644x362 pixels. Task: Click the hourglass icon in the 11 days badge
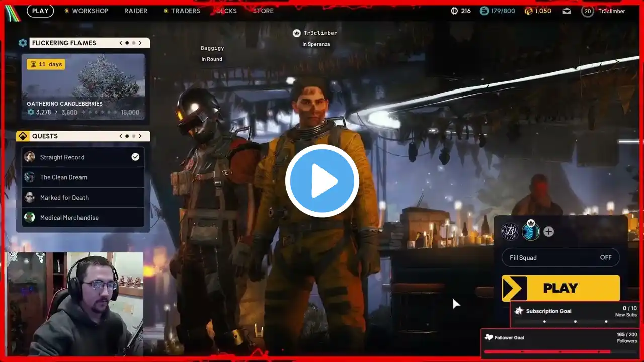tap(33, 64)
